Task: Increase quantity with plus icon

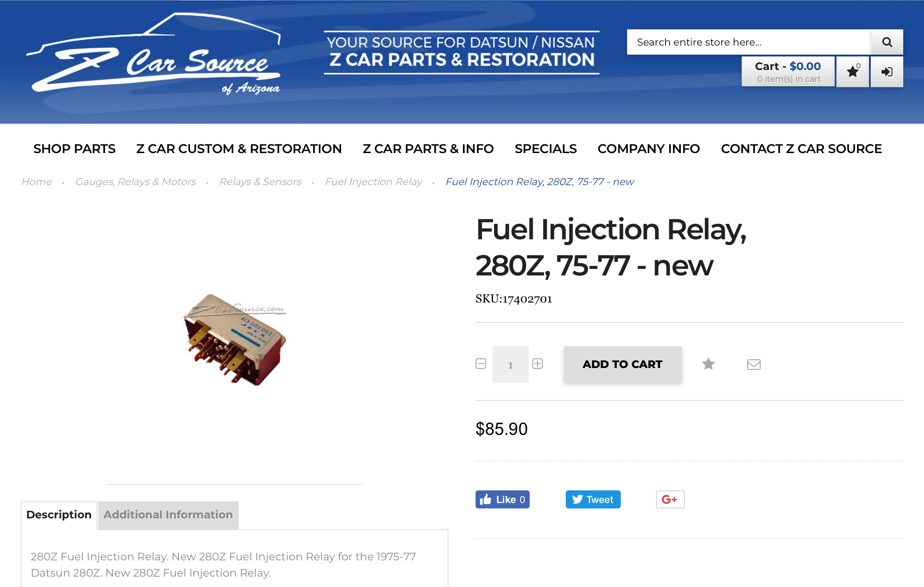Action: (x=537, y=364)
